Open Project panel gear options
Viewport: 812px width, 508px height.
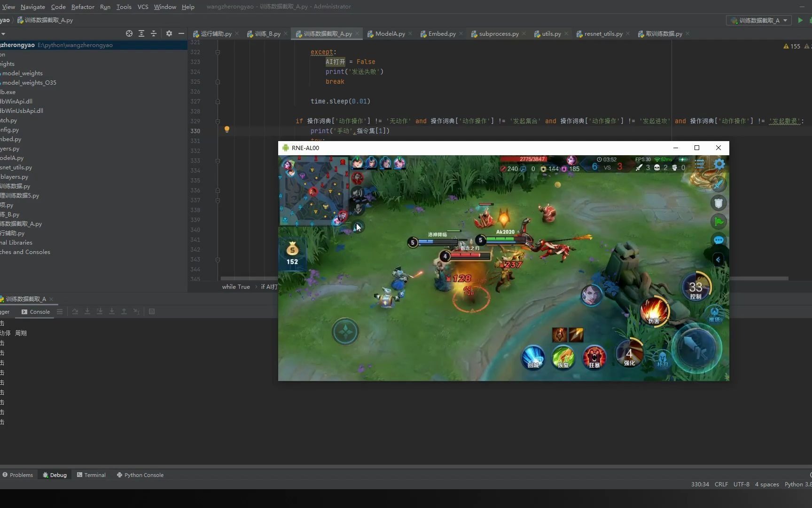(169, 33)
